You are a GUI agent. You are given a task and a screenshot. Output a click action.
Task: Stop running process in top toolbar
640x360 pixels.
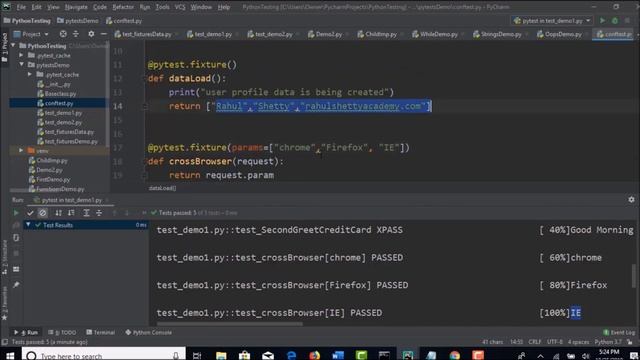(627, 20)
